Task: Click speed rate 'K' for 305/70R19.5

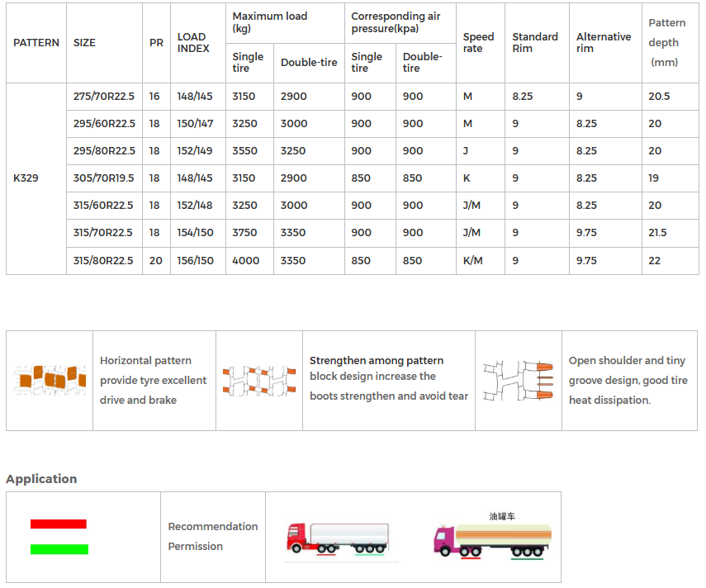Action: 467,178
